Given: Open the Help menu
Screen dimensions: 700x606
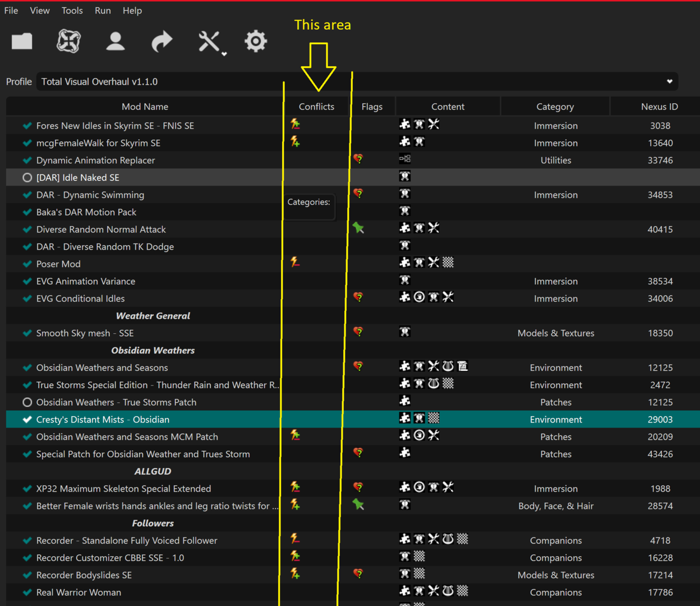Looking at the screenshot, I should (x=132, y=11).
